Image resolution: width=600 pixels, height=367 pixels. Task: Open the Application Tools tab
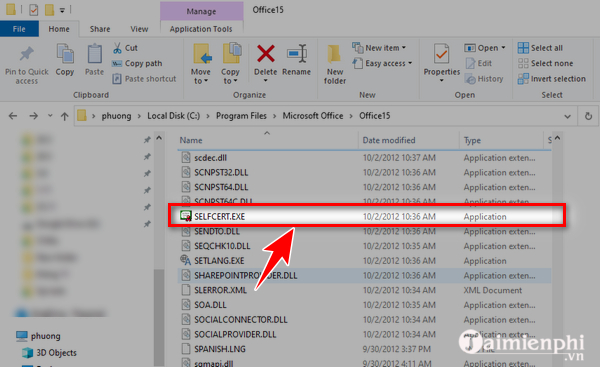(201, 29)
